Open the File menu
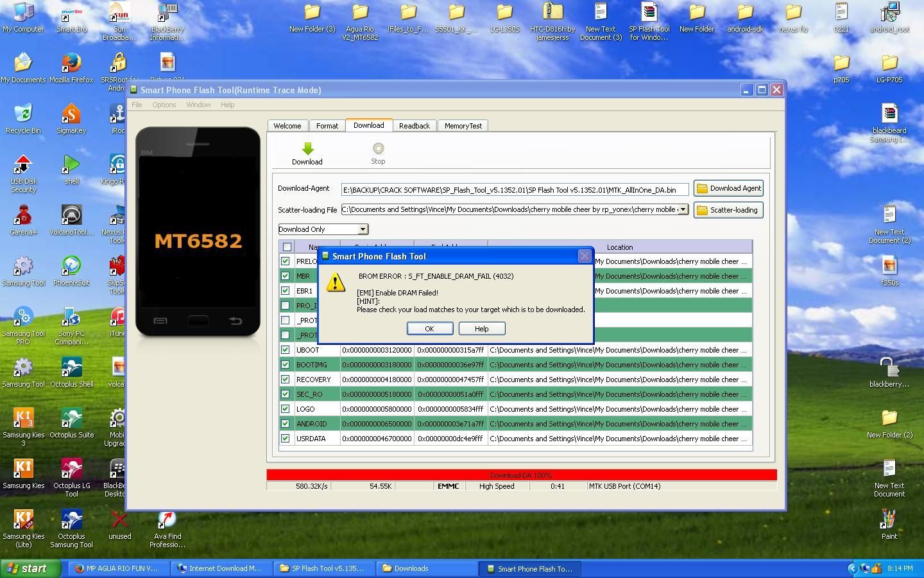Screen dimensions: 924x578 (x=137, y=105)
